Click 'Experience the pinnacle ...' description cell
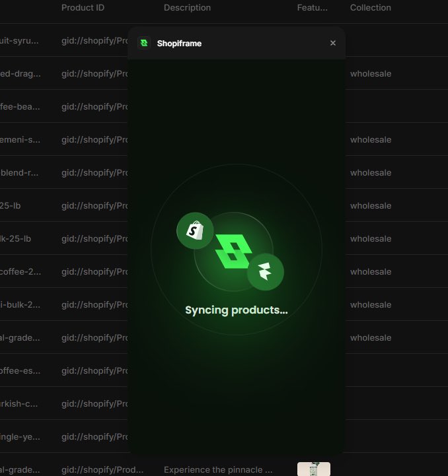448x476 pixels. (218, 469)
